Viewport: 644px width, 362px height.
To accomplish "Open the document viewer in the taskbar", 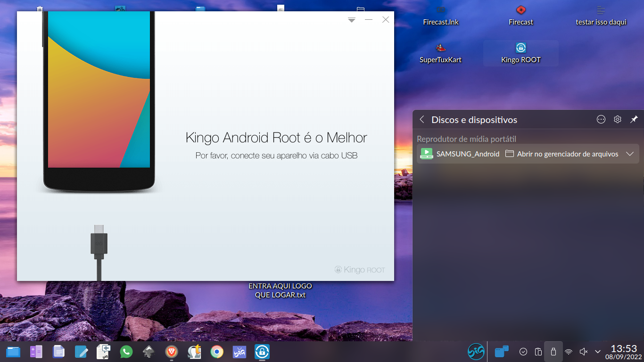I will (58, 352).
